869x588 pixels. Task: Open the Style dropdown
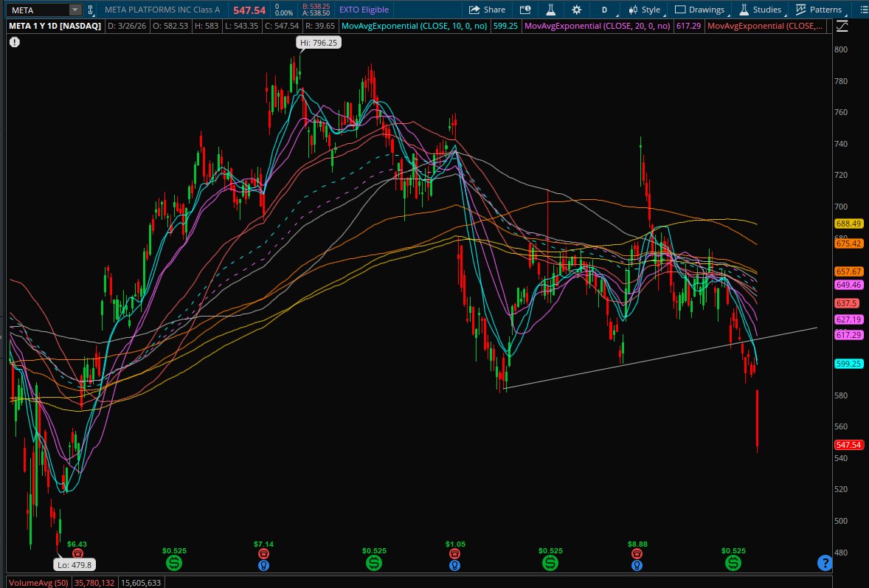coord(645,10)
